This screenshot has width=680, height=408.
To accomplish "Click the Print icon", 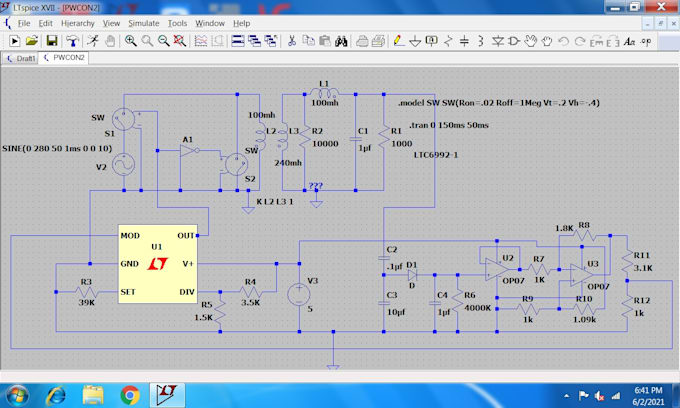I will click(x=362, y=41).
